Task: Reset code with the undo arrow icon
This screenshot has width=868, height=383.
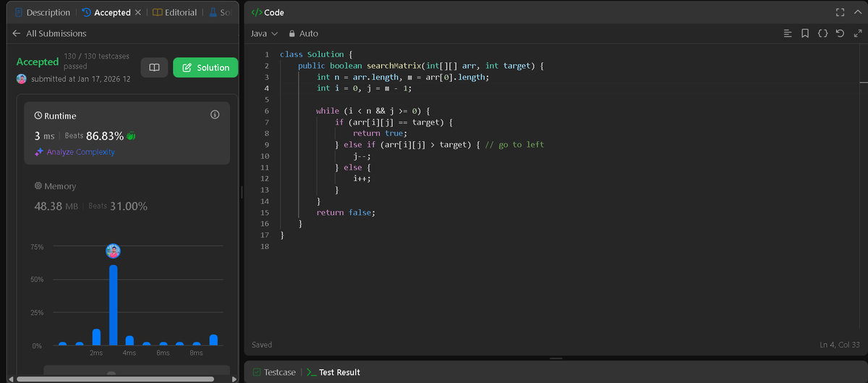Action: point(840,33)
